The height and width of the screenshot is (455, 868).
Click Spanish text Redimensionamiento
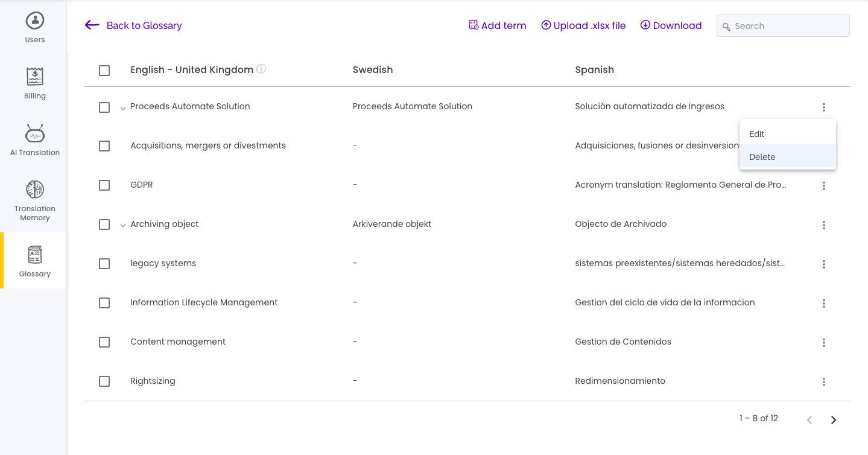620,381
